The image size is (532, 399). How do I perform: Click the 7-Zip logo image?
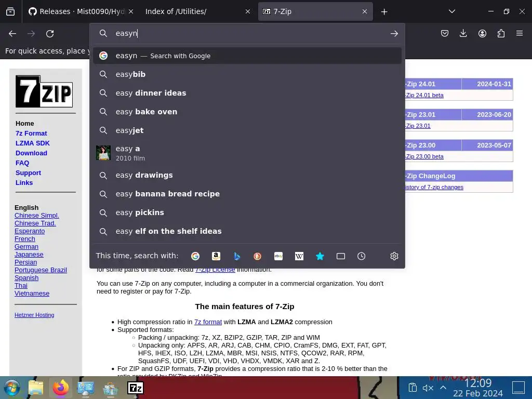44,91
